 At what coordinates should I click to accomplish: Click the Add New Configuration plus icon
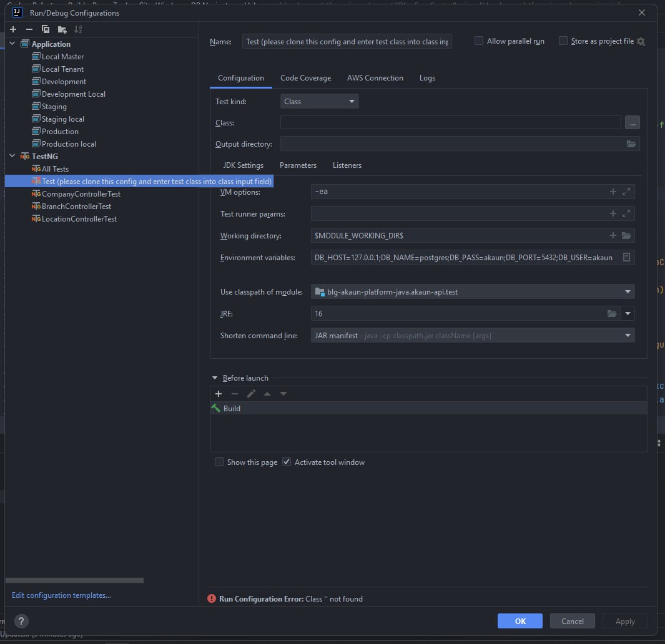point(13,29)
